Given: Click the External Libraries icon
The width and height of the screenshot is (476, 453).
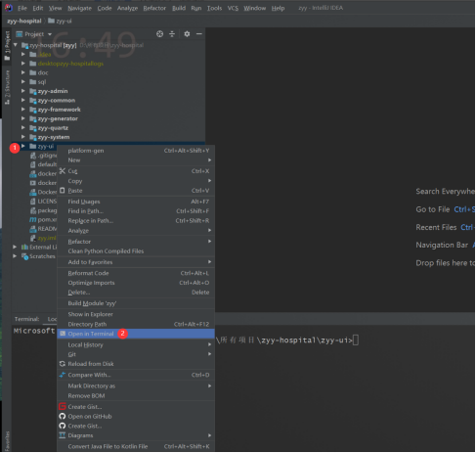Looking at the screenshot, I should pyautogui.click(x=24, y=247).
